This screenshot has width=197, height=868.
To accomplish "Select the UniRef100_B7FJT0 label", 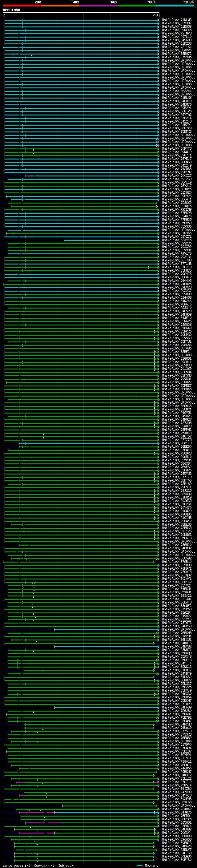I will [177, 267].
